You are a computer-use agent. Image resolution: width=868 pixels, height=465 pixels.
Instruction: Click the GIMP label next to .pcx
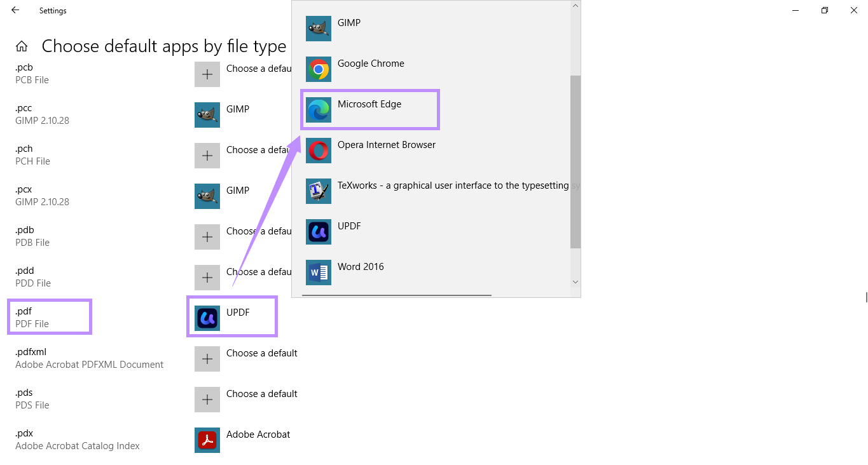[238, 191]
